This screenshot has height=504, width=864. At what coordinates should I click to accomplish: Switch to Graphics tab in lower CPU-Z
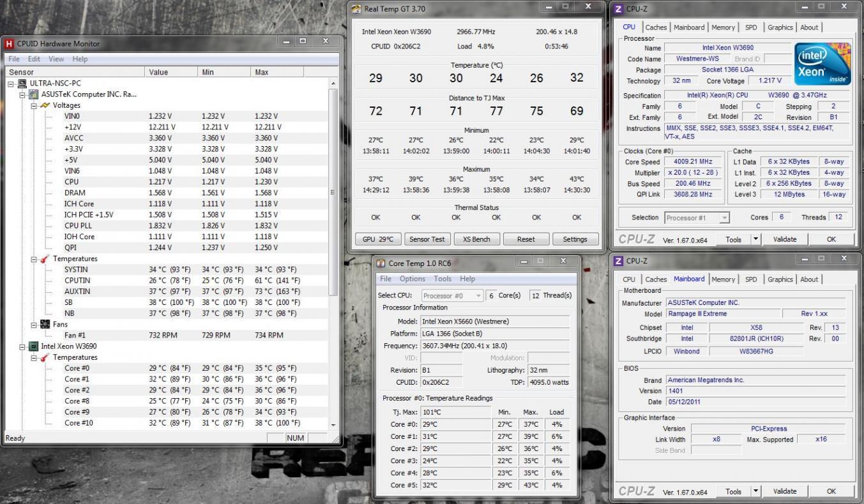click(780, 279)
